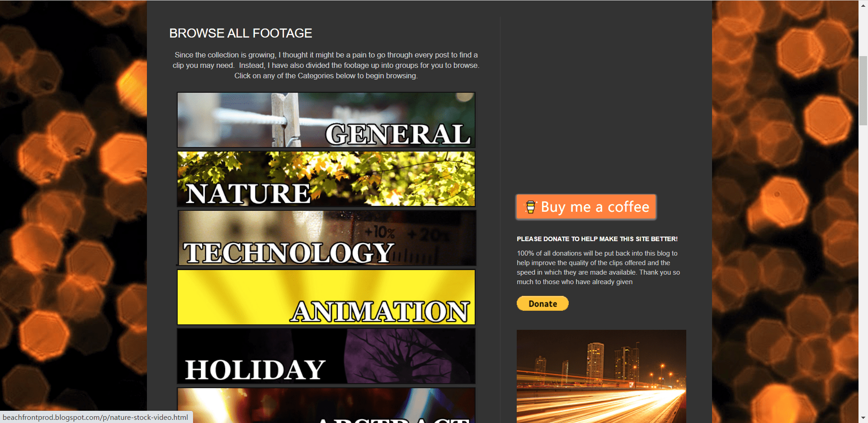Select the Technology category banner
868x423 pixels.
(x=327, y=238)
